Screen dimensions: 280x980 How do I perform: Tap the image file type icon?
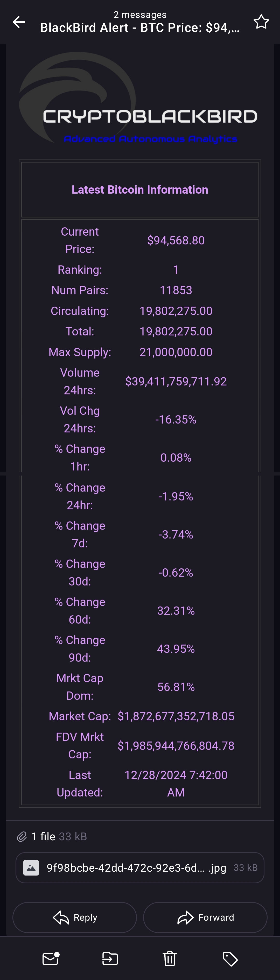[x=31, y=868]
